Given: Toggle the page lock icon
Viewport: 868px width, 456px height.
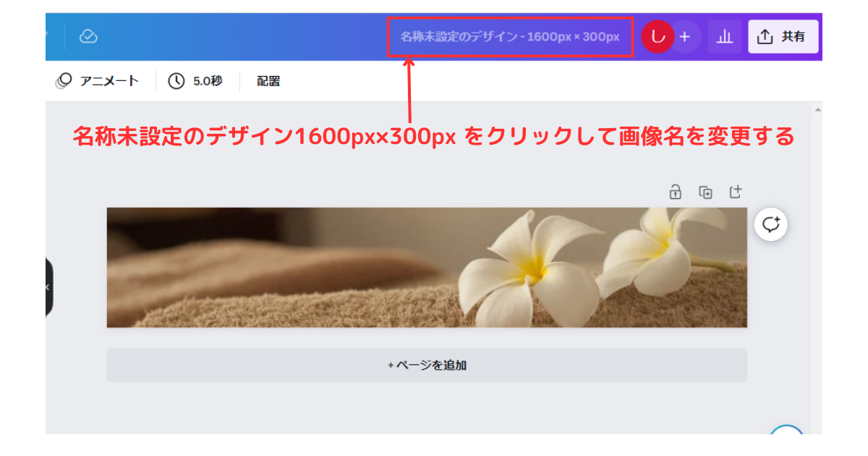Looking at the screenshot, I should (x=675, y=192).
